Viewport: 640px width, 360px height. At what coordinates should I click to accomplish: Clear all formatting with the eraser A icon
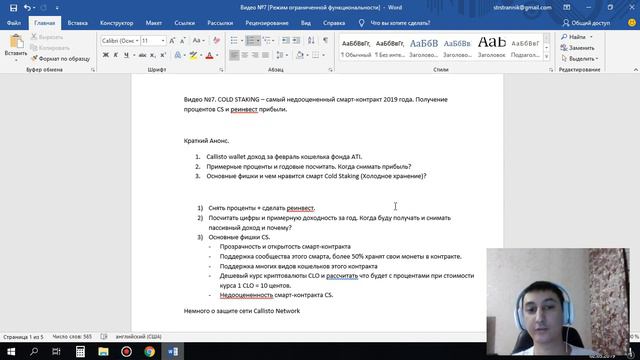click(x=216, y=40)
